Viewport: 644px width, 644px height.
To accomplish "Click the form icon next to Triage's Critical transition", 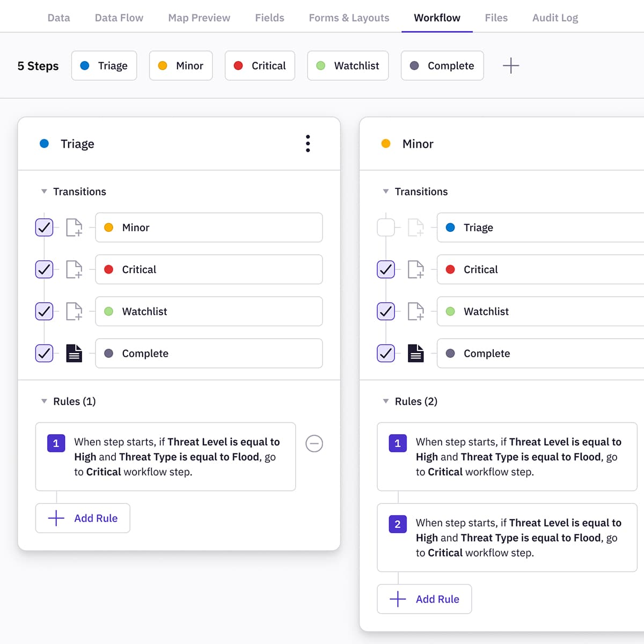I will tap(74, 269).
